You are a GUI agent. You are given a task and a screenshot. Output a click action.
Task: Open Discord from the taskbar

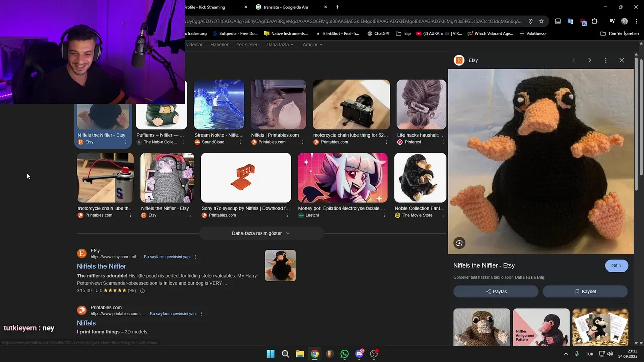[359, 354]
